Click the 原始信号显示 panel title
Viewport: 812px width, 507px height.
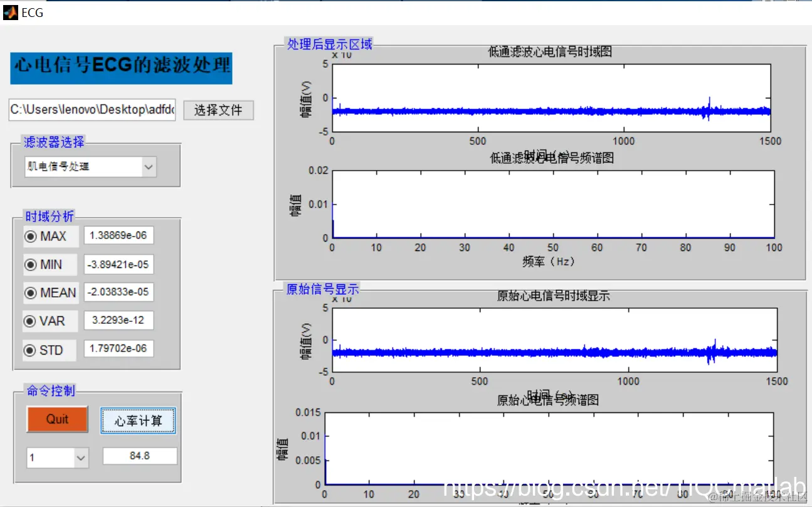pos(323,289)
